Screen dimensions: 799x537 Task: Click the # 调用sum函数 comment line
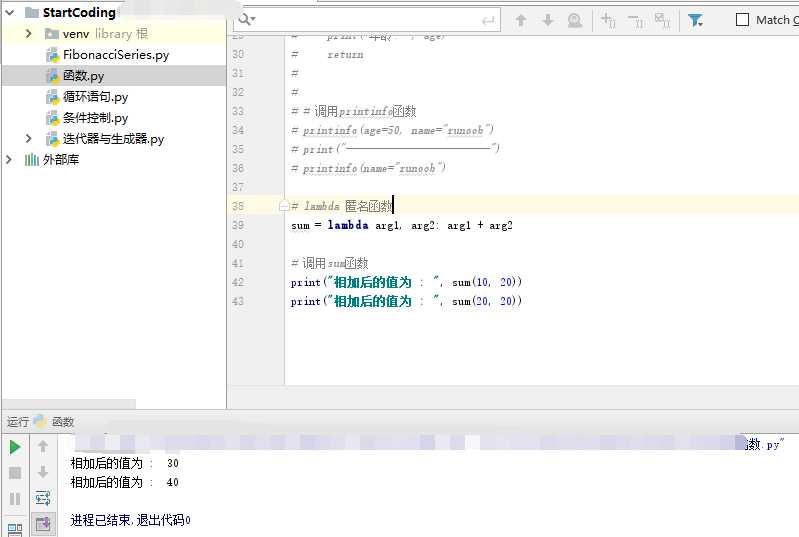[329, 263]
